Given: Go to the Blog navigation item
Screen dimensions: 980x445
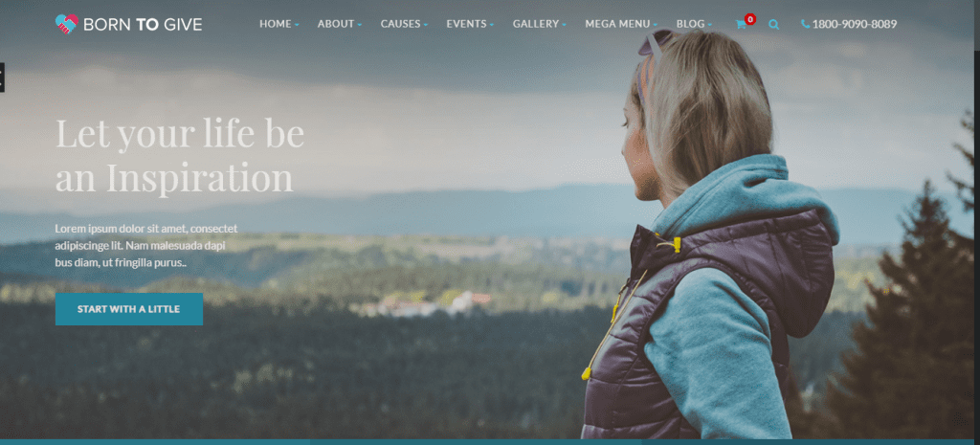Looking at the screenshot, I should point(691,24).
